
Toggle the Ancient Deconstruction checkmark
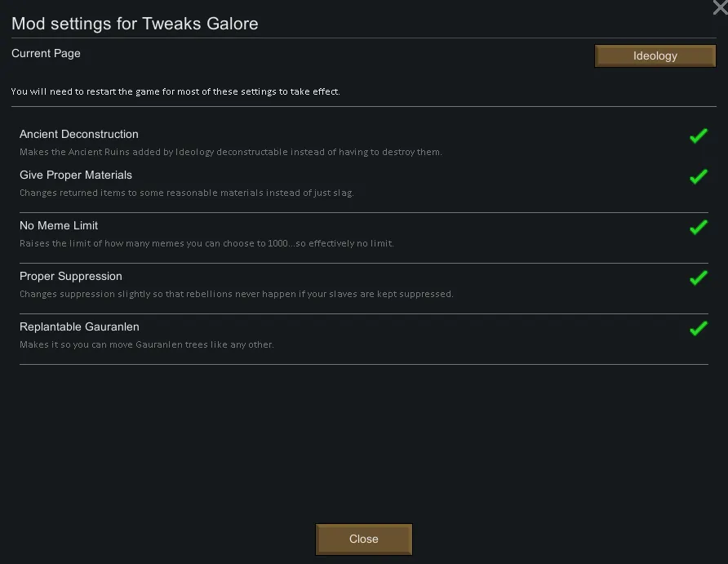pos(698,136)
